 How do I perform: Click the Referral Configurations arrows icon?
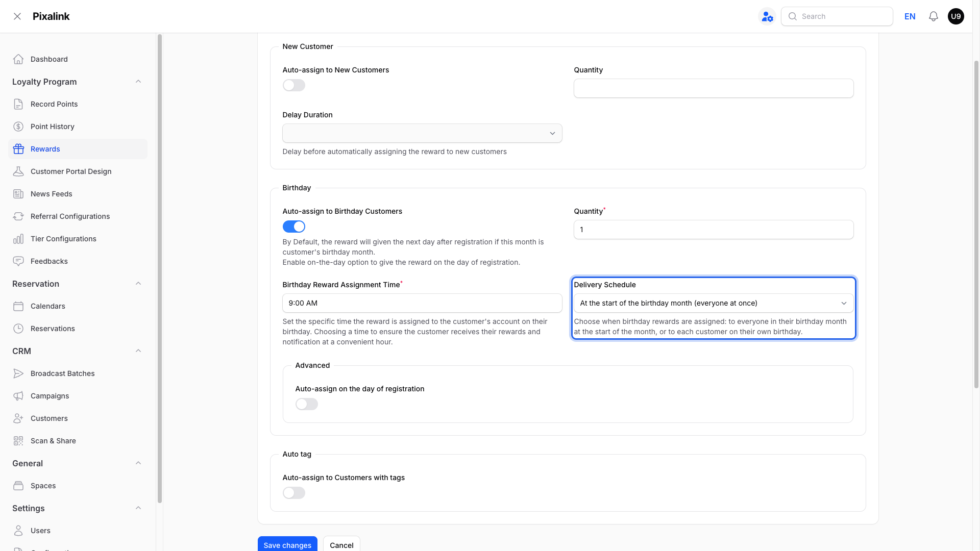coord(18,216)
